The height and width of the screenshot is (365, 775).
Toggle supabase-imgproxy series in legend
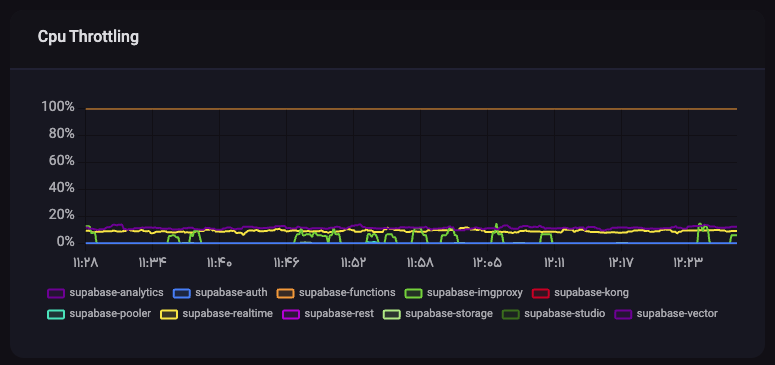click(x=463, y=293)
